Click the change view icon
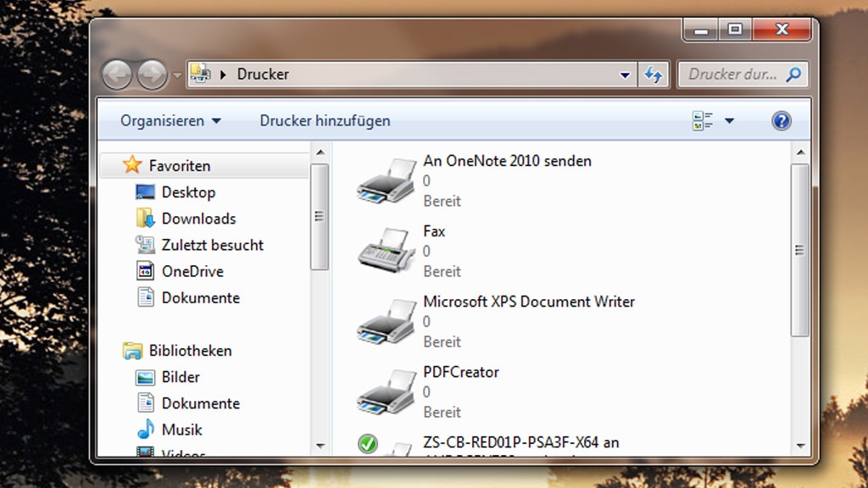This screenshot has height=488, width=868. pos(703,120)
